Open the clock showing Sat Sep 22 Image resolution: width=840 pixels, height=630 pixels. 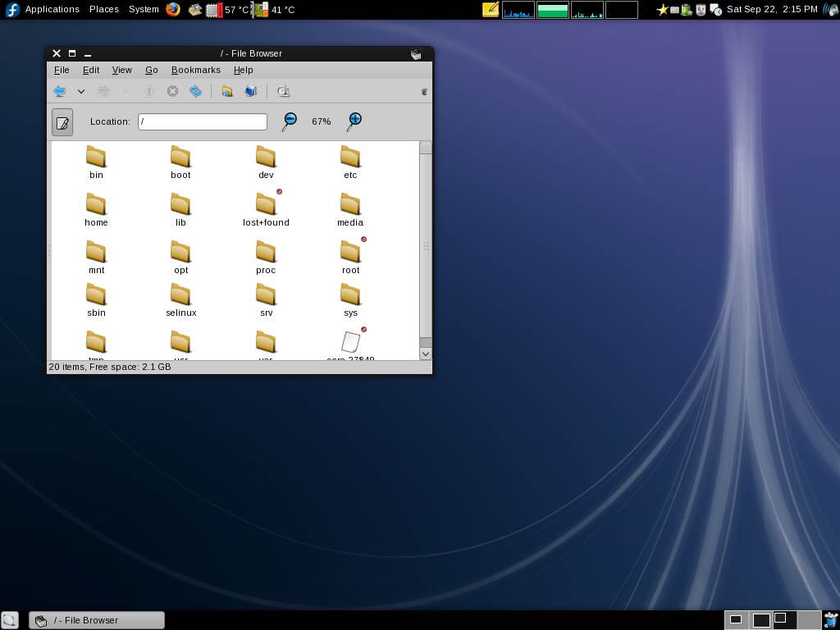[772, 10]
